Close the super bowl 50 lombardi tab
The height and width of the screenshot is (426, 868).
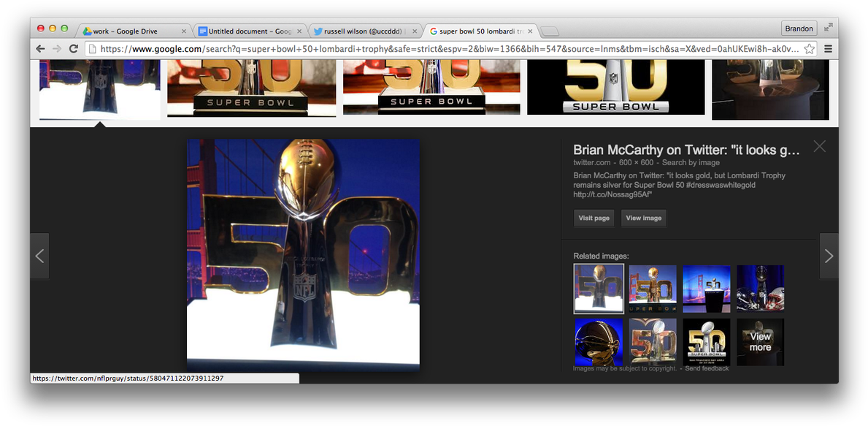530,31
